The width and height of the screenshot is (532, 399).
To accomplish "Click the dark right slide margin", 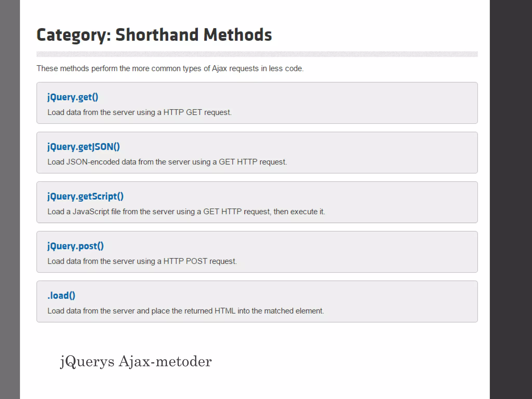I will point(511,199).
